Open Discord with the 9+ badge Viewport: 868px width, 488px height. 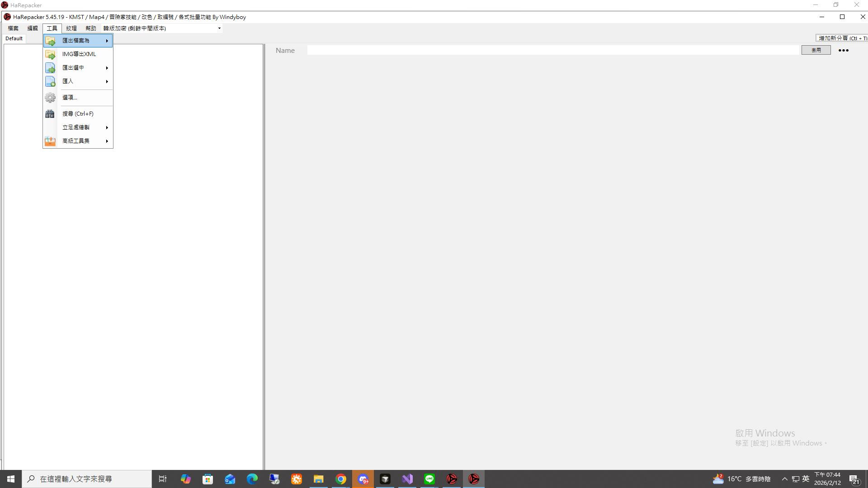point(363,479)
